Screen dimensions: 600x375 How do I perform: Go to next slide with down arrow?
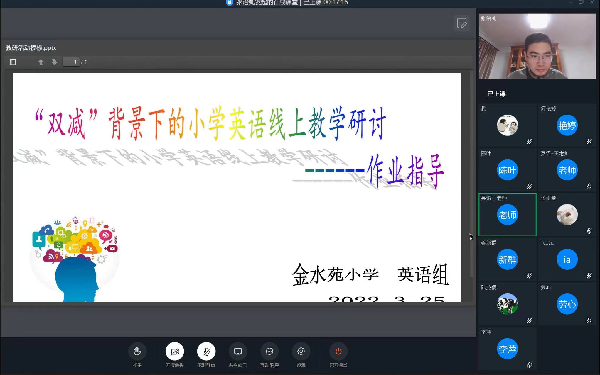[54, 62]
